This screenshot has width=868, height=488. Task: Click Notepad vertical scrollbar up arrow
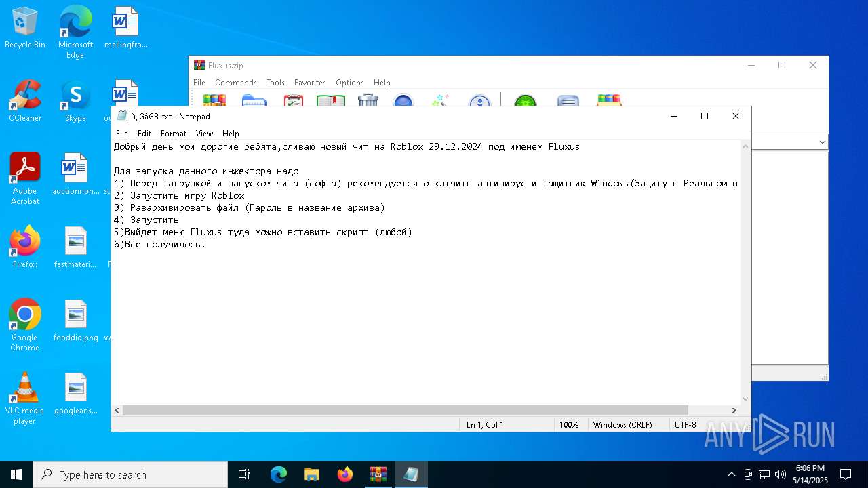tap(746, 146)
